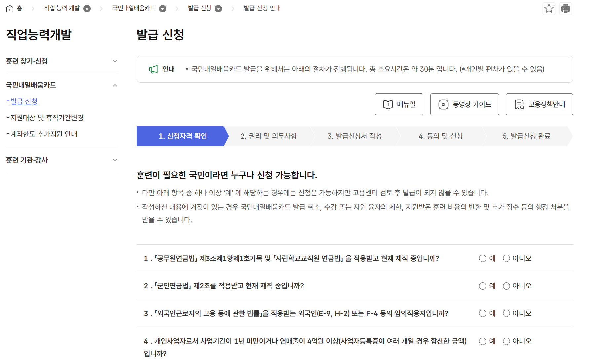Image resolution: width=598 pixels, height=364 pixels.
Task: Open the 매뉴얼 button
Action: point(399,104)
